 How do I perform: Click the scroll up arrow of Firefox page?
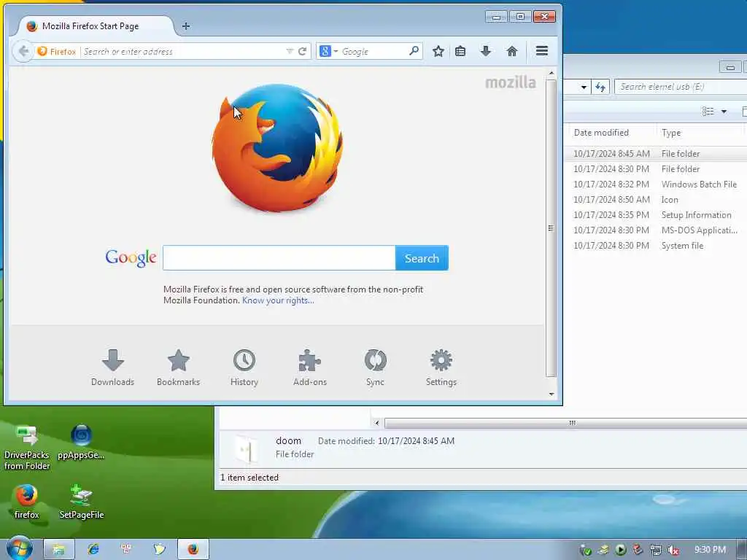point(551,74)
